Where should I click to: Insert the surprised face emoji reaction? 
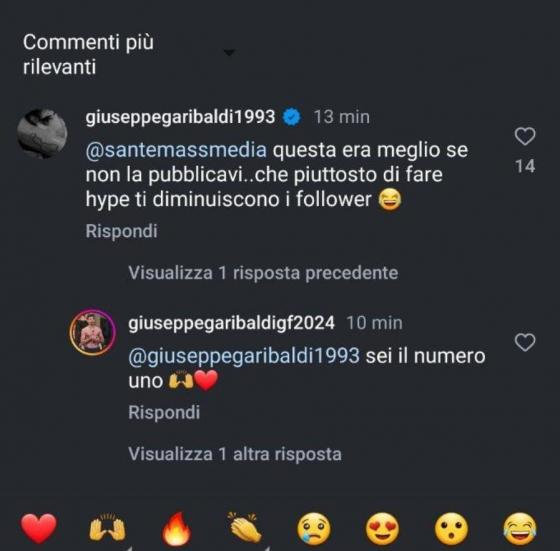click(451, 529)
